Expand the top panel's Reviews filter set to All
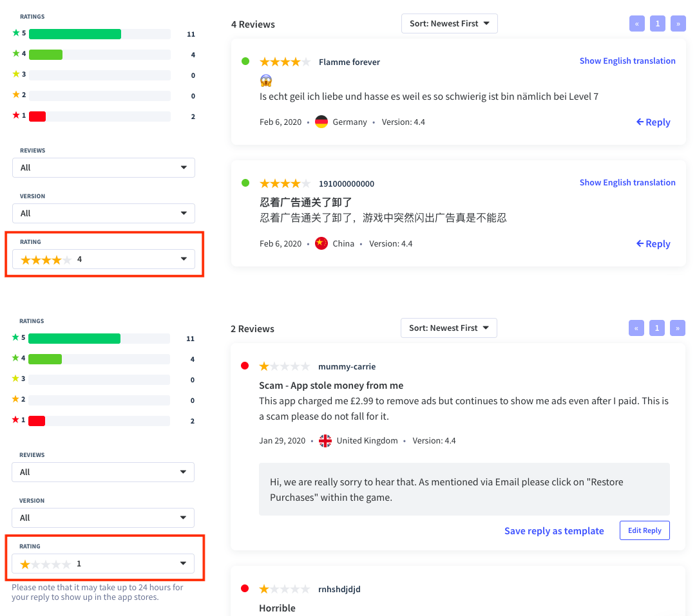697x616 pixels. pyautogui.click(x=104, y=167)
